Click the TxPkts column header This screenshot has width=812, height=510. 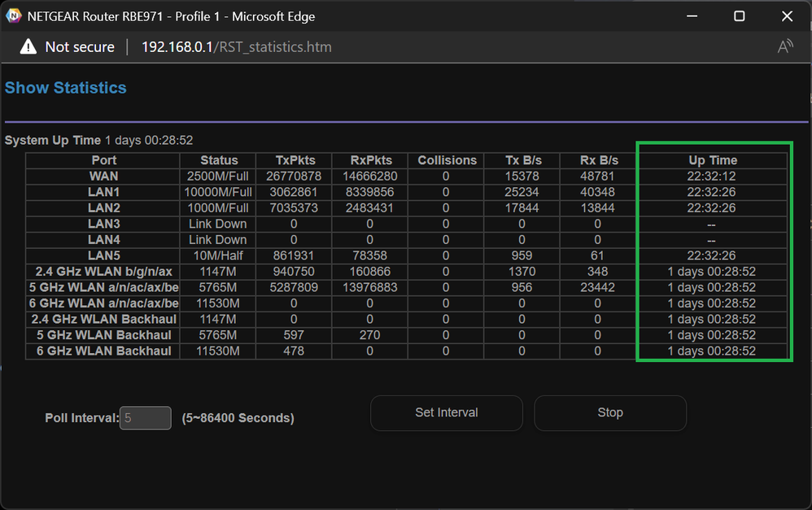(x=295, y=160)
